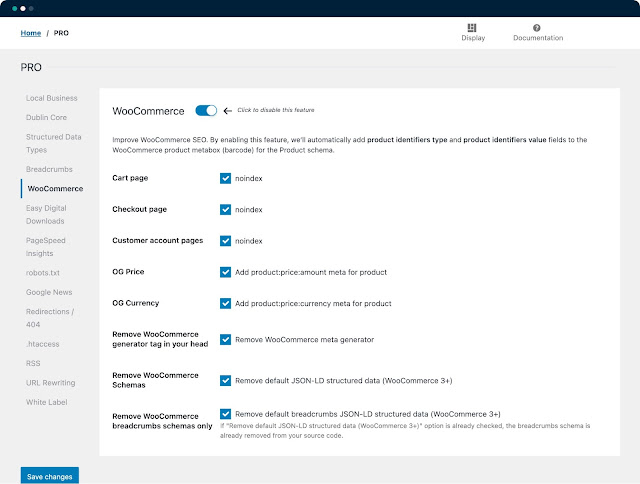This screenshot has width=640, height=484.
Task: Open the White Label tab
Action: 47,402
